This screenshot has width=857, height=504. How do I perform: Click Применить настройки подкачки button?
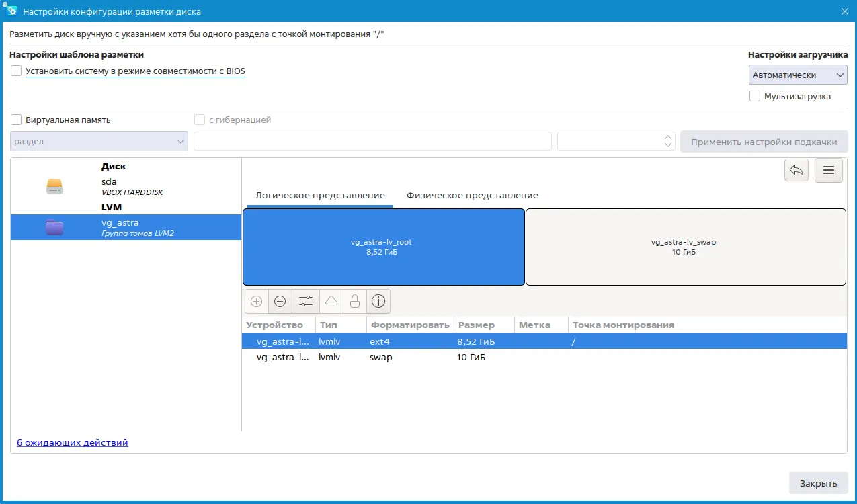tap(764, 142)
